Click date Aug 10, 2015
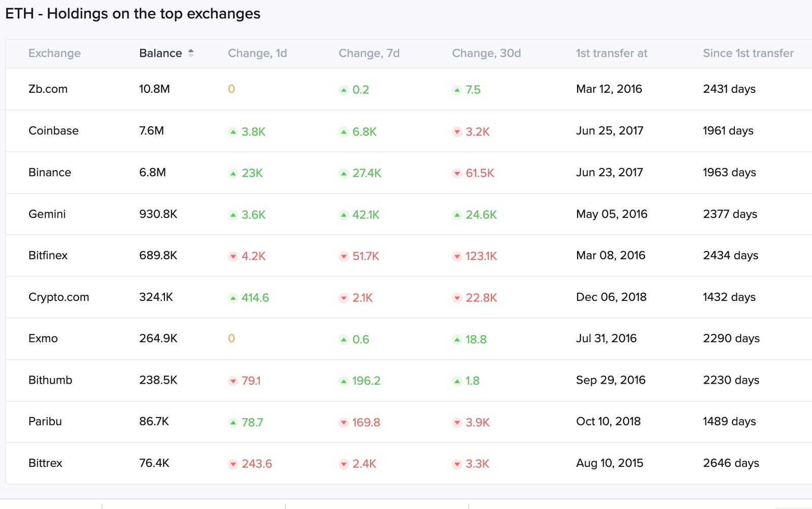The image size is (812, 509). (x=610, y=463)
